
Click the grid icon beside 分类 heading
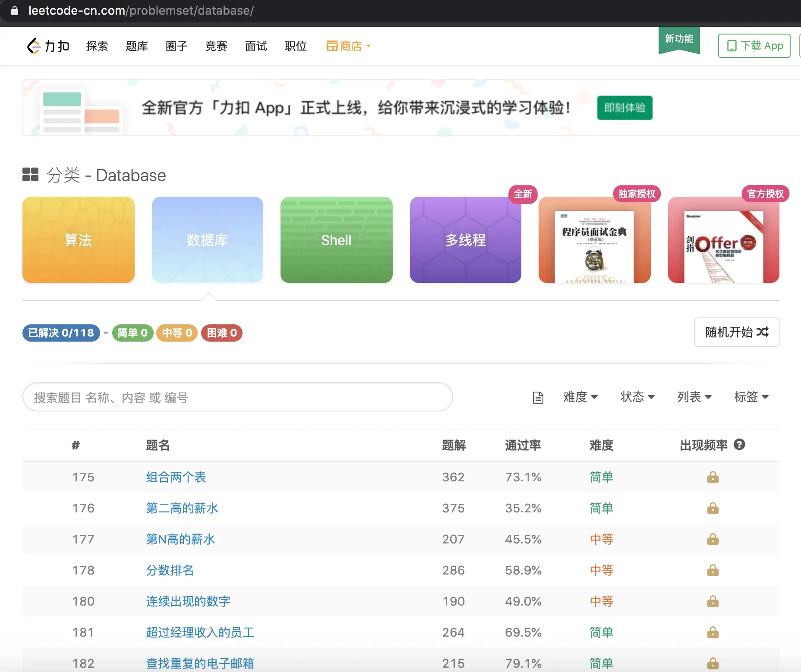coord(31,175)
